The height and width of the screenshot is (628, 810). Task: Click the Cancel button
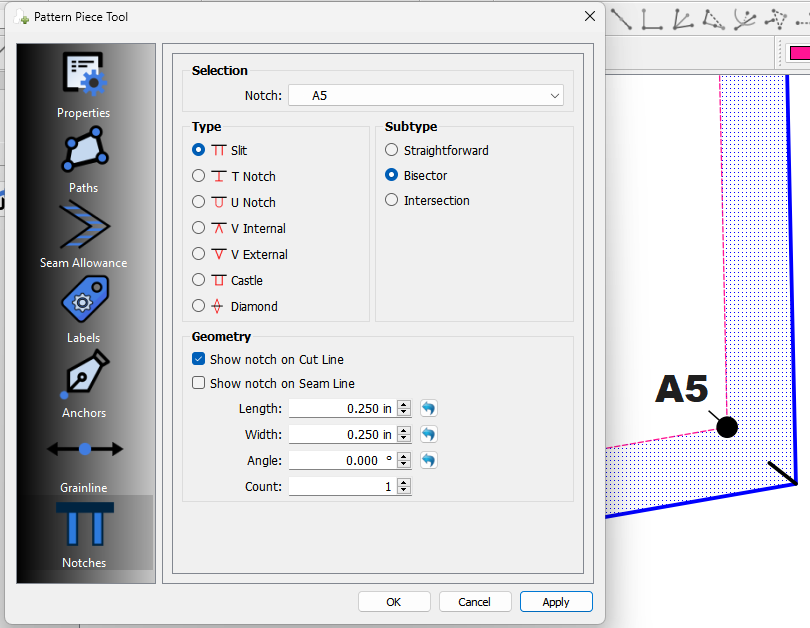[x=475, y=602]
